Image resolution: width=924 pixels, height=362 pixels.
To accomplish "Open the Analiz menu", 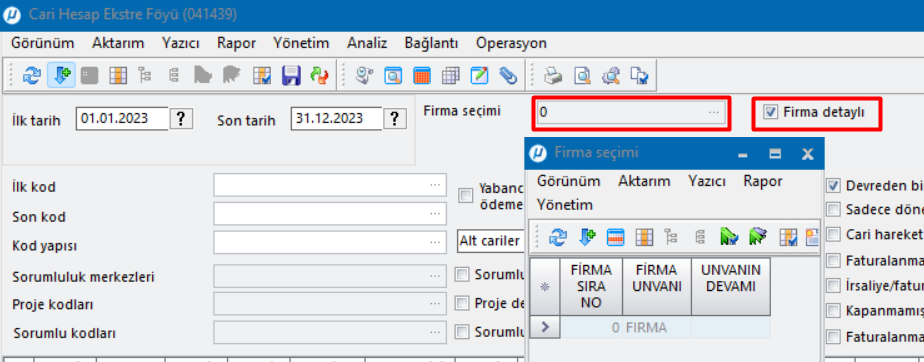I will click(x=367, y=43).
